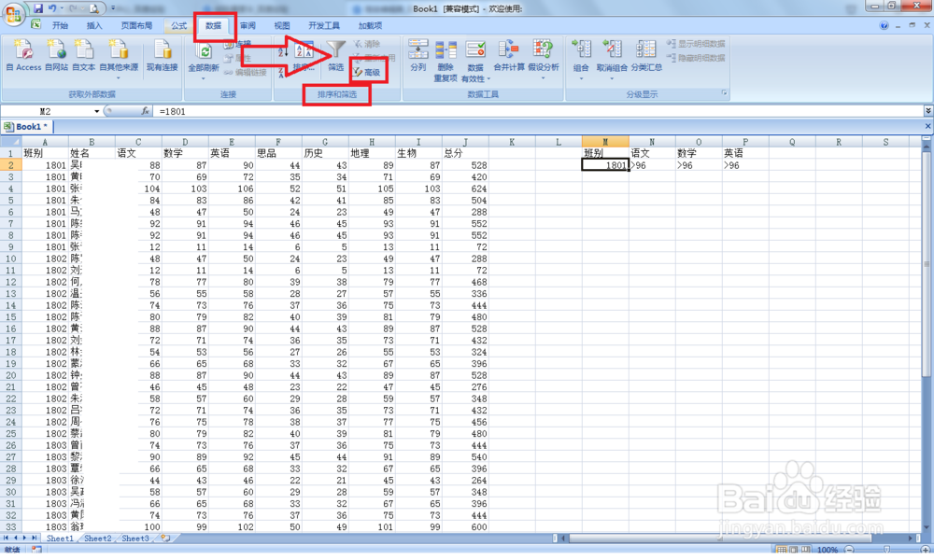Remove duplicates (删除重复项)
Screen dimensions: 934x560
click(x=445, y=61)
